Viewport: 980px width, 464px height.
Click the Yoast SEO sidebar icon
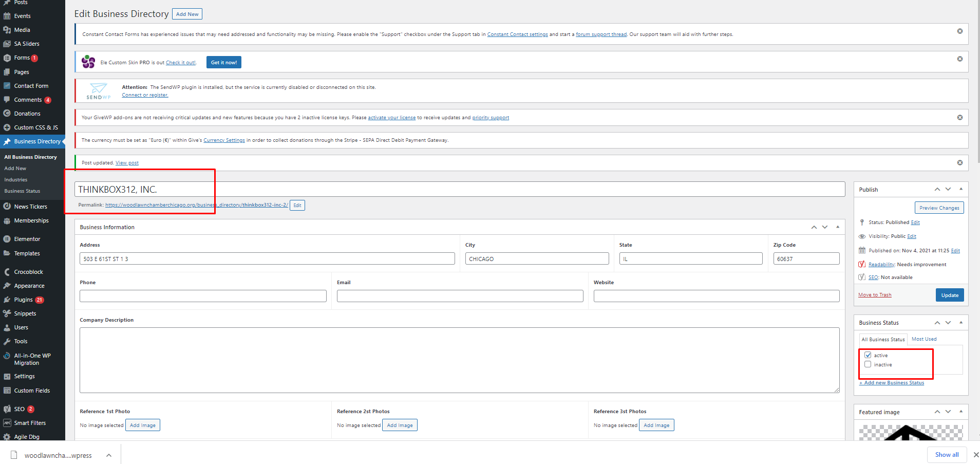click(x=7, y=409)
